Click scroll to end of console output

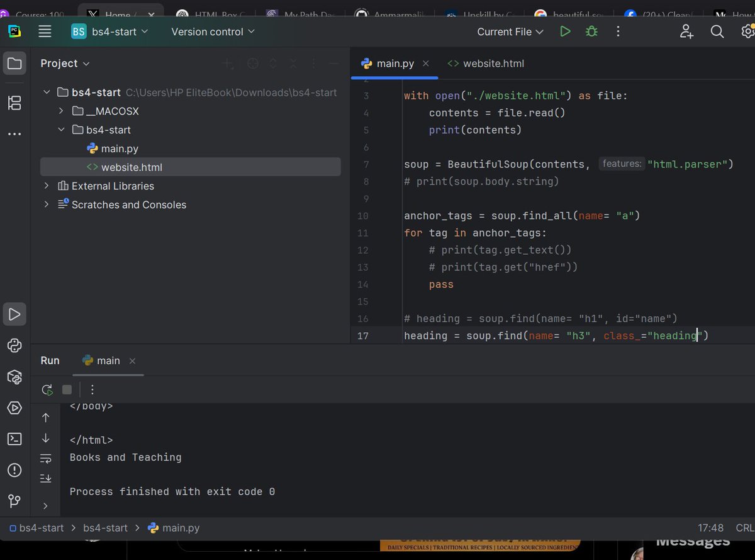point(45,478)
